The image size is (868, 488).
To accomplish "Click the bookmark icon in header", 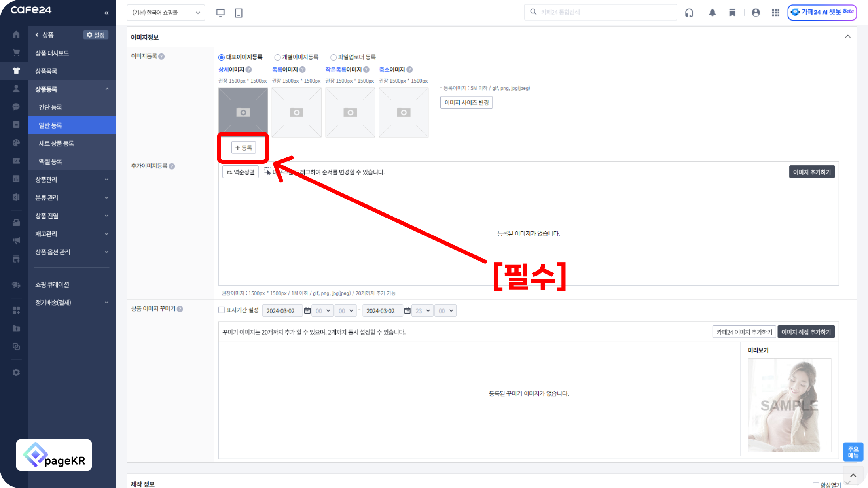I will coord(732,13).
